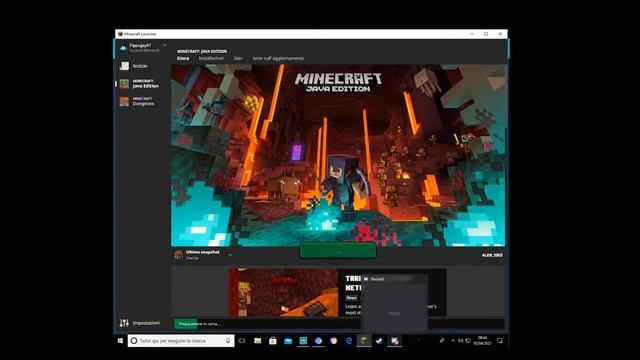Click the volume icon in the system tray
This screenshot has height=360, width=640.
point(460,340)
